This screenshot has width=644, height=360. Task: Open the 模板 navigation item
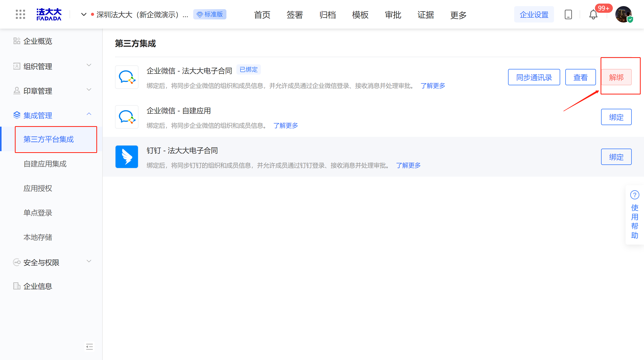coord(360,15)
